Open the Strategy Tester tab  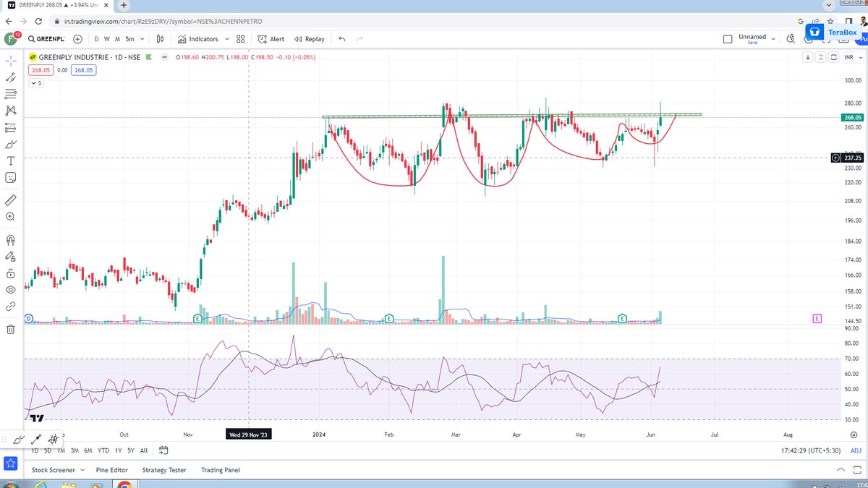point(163,470)
